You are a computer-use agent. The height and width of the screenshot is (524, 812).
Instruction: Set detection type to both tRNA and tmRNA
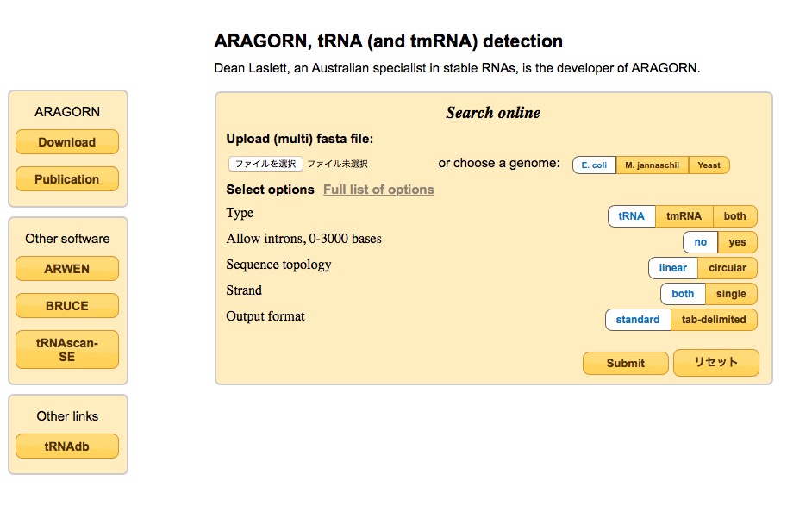click(x=734, y=216)
